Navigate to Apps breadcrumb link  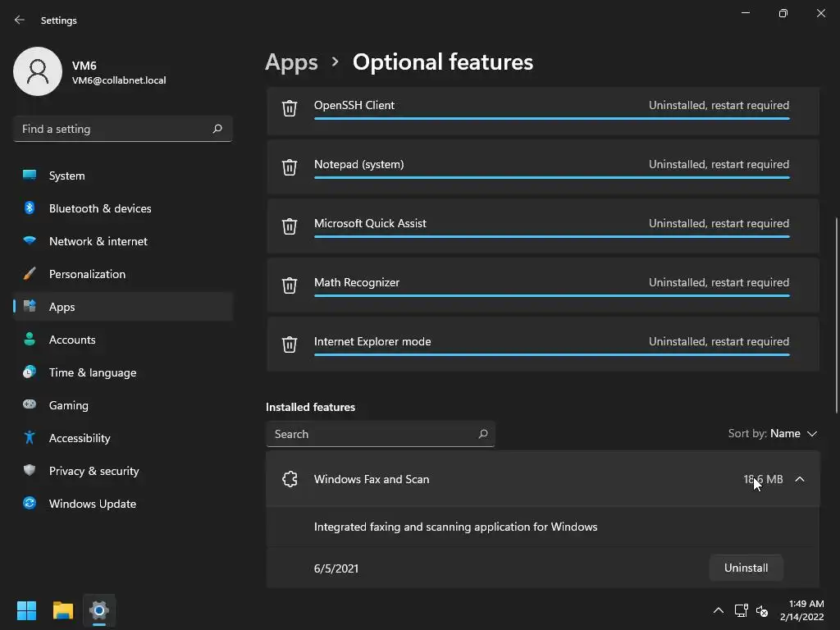[x=291, y=62]
